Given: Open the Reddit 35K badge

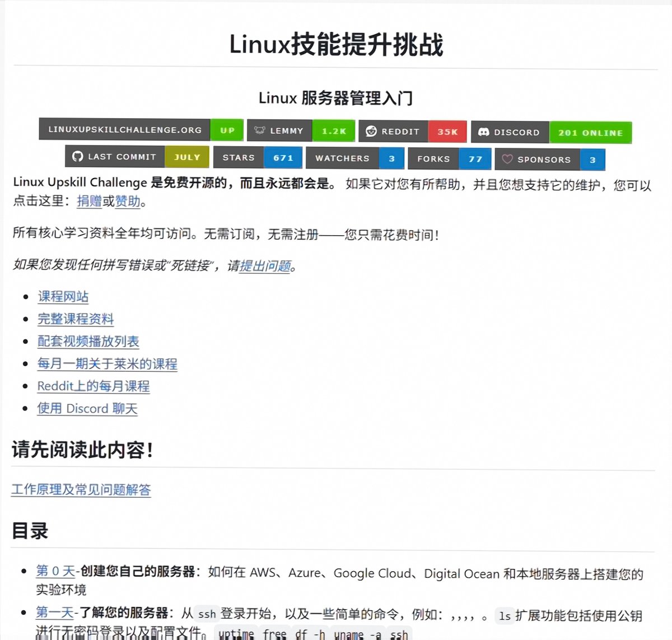Looking at the screenshot, I should pyautogui.click(x=413, y=131).
